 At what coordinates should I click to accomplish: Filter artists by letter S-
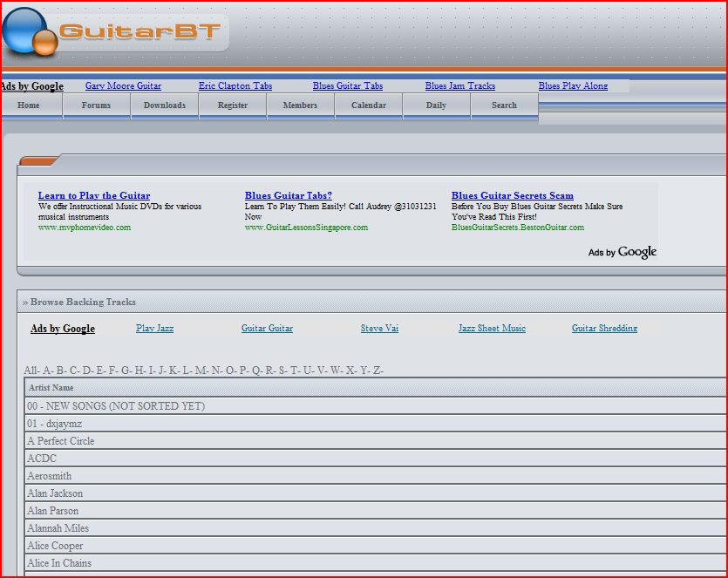coord(282,371)
